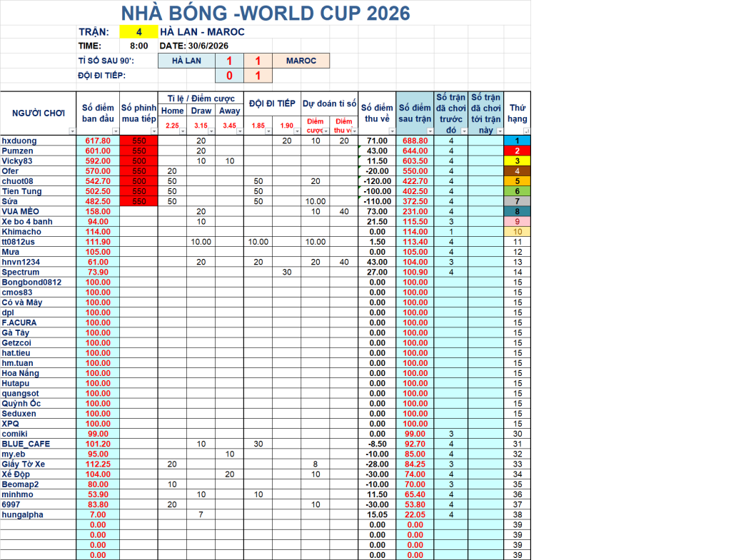Image resolution: width=731 pixels, height=560 pixels.
Task: Open the 1.85 odds column filter dropdown
Action: 268,131
